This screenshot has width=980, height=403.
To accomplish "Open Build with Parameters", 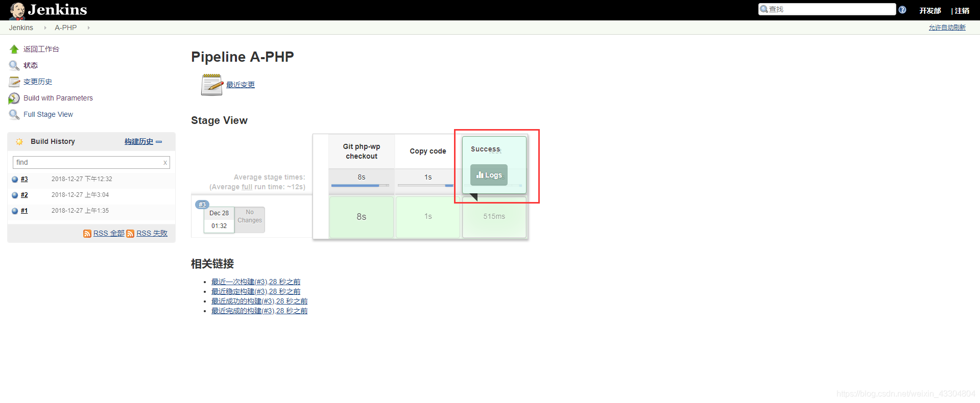I will click(58, 98).
